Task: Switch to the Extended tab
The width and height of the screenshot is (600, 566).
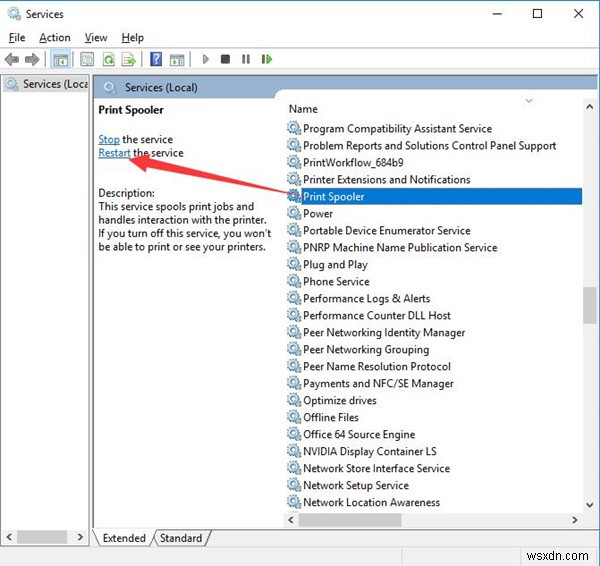Action: 124,538
